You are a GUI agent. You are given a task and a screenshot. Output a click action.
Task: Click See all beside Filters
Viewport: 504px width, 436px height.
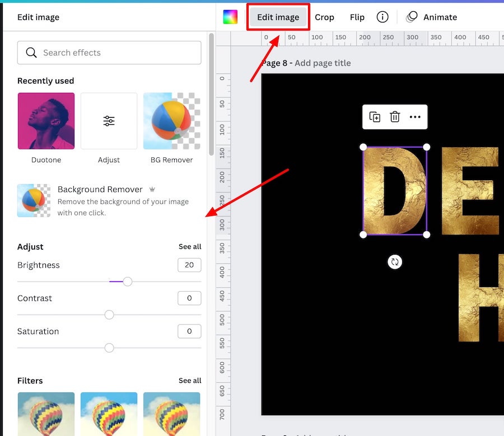[190, 381]
